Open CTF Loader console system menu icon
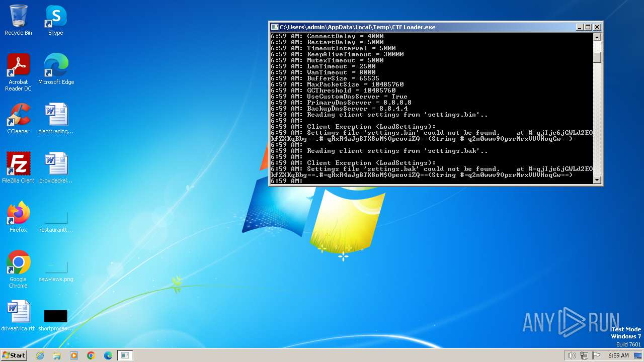644x362 pixels. (275, 27)
